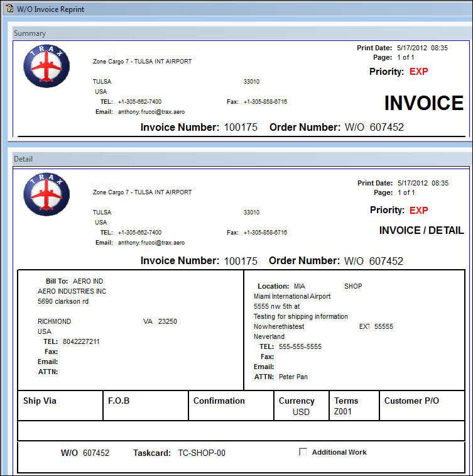The image size is (473, 476).
Task: Click Summary email anthony.frucci@trax.aero
Action: coord(151,112)
